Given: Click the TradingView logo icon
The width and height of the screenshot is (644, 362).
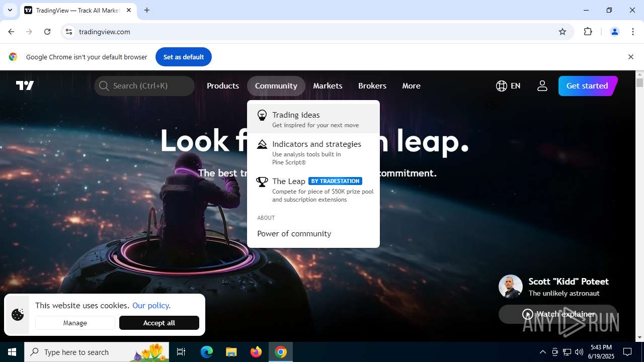Looking at the screenshot, I should coord(25,85).
